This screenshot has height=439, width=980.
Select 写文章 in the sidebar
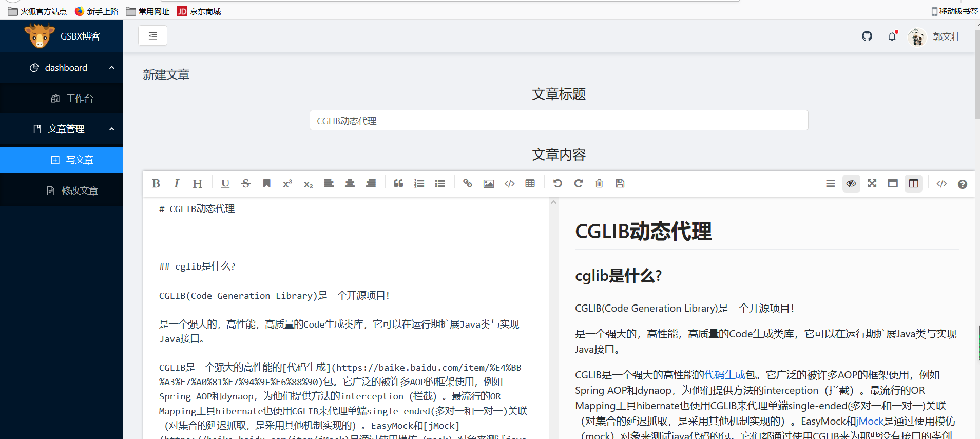(x=62, y=160)
